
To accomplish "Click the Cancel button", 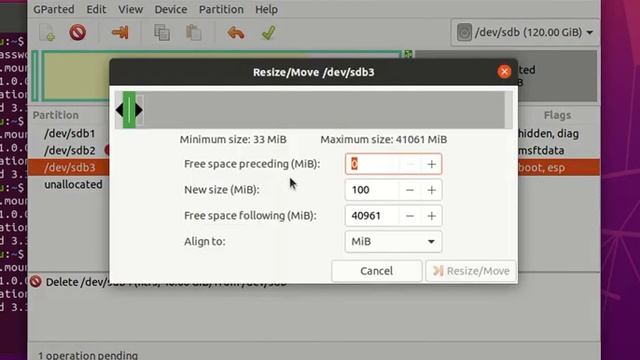I will (376, 271).
